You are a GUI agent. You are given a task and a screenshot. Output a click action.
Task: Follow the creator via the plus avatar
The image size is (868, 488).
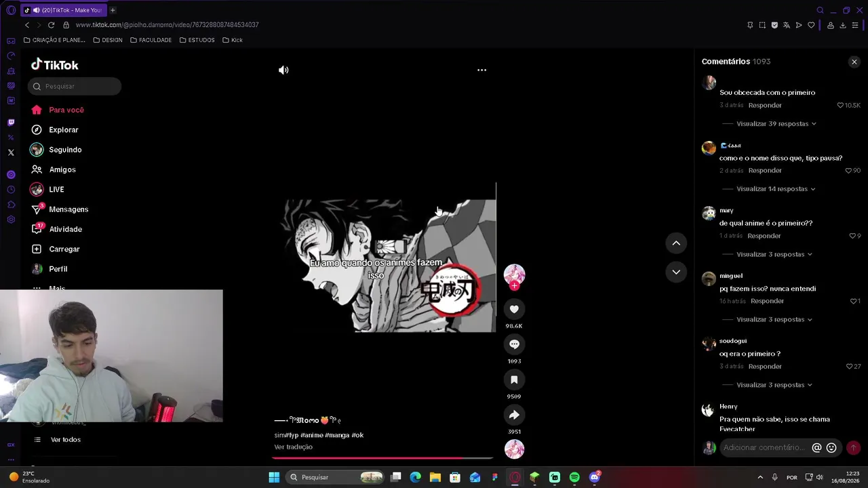(514, 286)
